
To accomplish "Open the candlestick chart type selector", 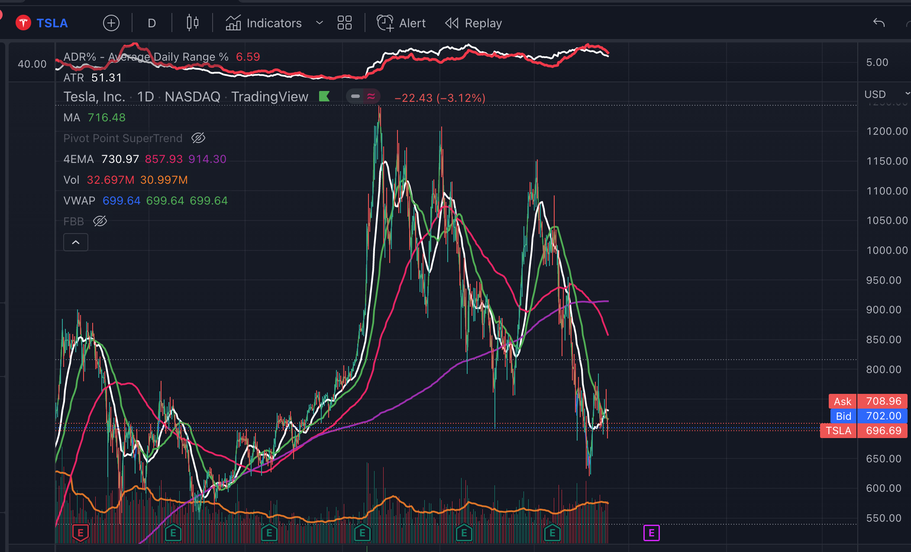I will coord(192,23).
